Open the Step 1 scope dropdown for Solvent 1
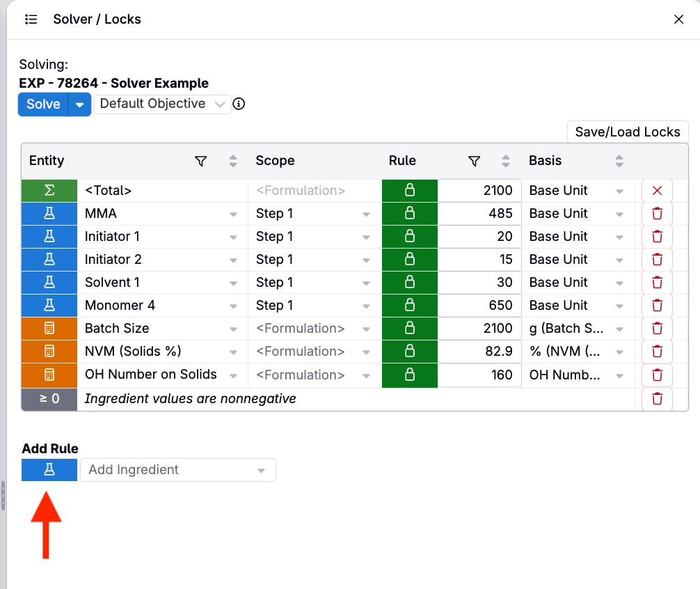Screen dimensions: 700x589 [366, 283]
